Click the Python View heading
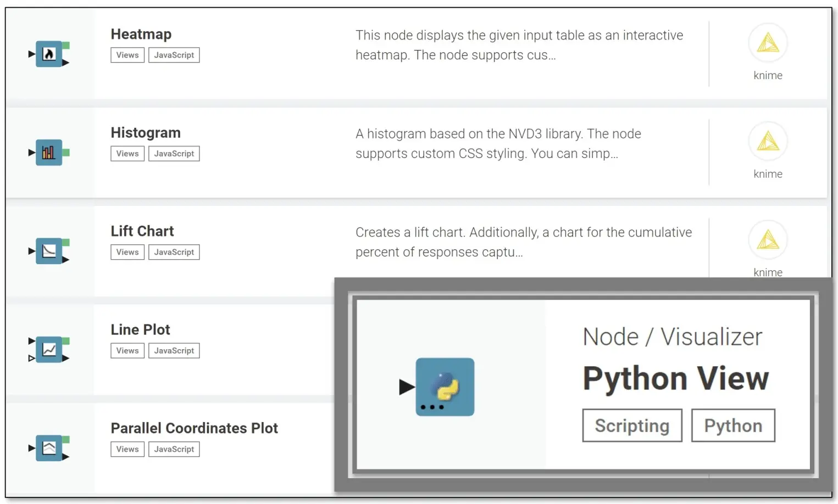Screen dimensions: 838x504 676,379
